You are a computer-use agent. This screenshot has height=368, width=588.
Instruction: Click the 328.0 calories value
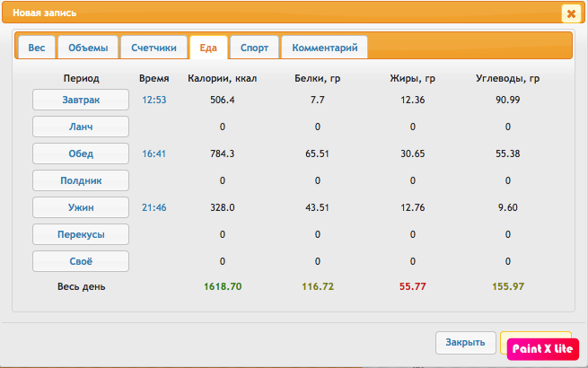click(223, 207)
